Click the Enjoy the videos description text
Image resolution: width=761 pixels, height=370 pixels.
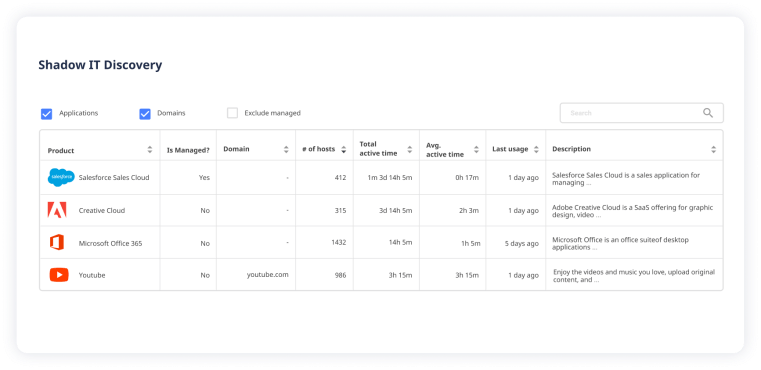634,276
